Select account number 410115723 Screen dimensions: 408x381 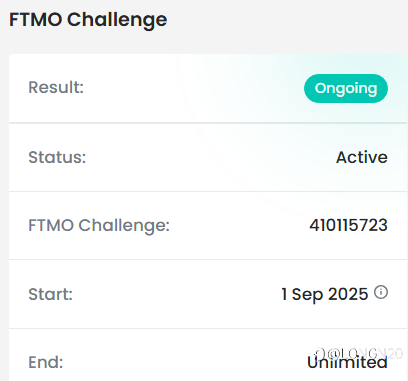click(348, 225)
